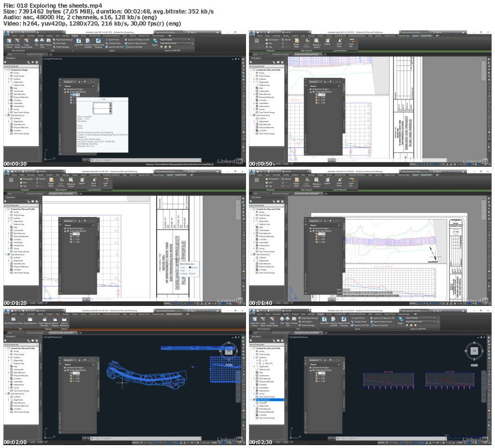Select Dorland Ave Project node in 00:00:50 sheet set
Screen dimensions: 495x448
pyautogui.click(x=319, y=89)
